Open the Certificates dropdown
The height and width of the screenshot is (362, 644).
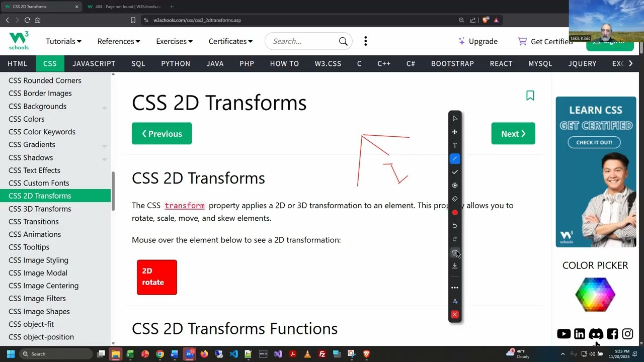230,41
